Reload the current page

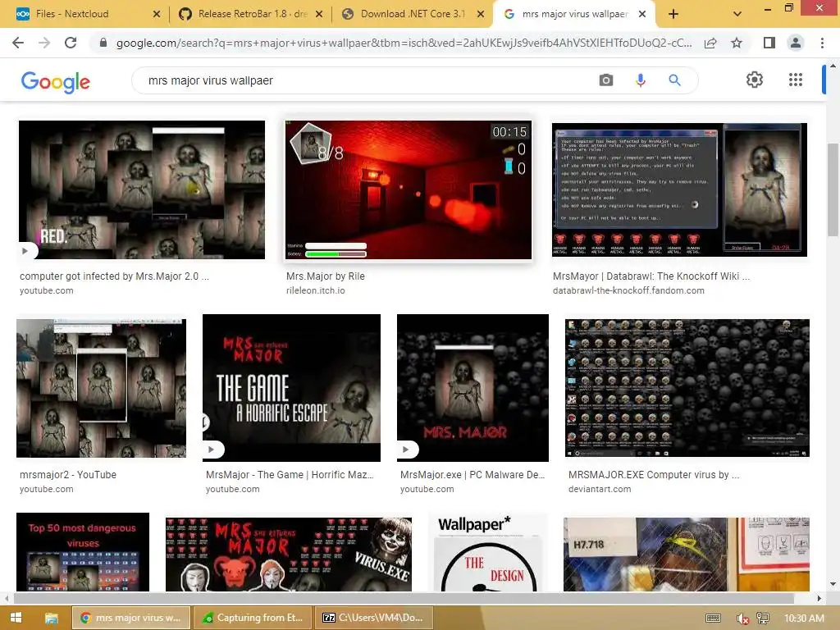[x=71, y=43]
